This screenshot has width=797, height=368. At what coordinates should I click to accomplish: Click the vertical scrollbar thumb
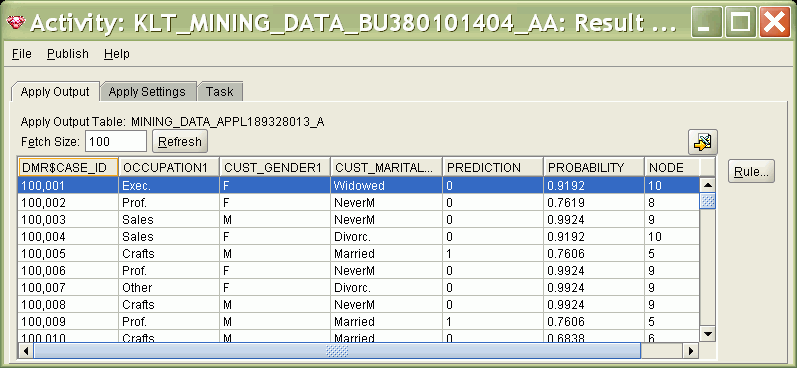coord(708,200)
